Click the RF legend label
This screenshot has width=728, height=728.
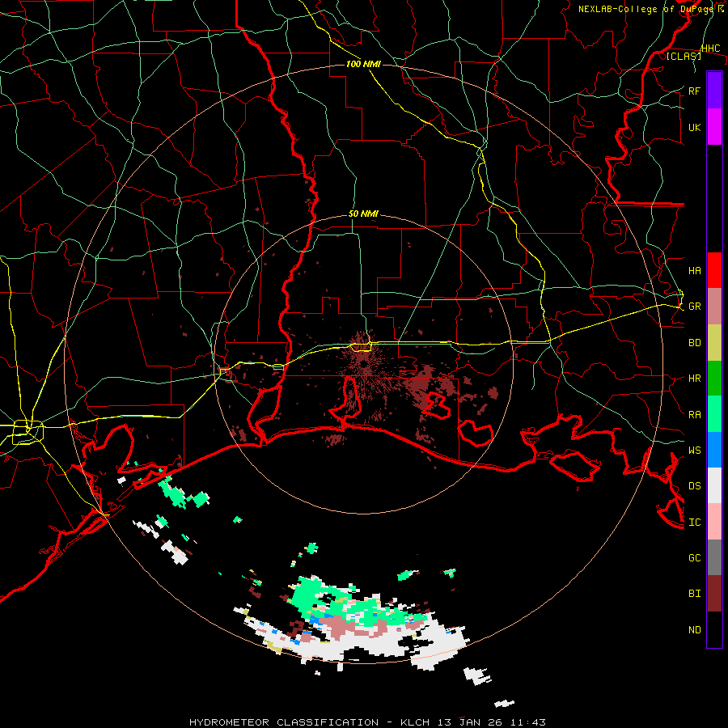click(694, 91)
